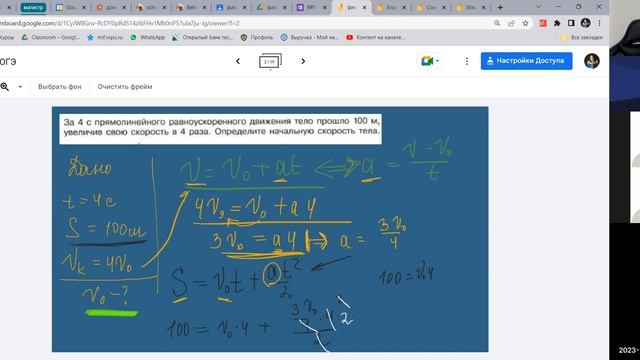The height and width of the screenshot is (360, 640).
Task: Open the Профиль bookmark
Action: coord(257,37)
